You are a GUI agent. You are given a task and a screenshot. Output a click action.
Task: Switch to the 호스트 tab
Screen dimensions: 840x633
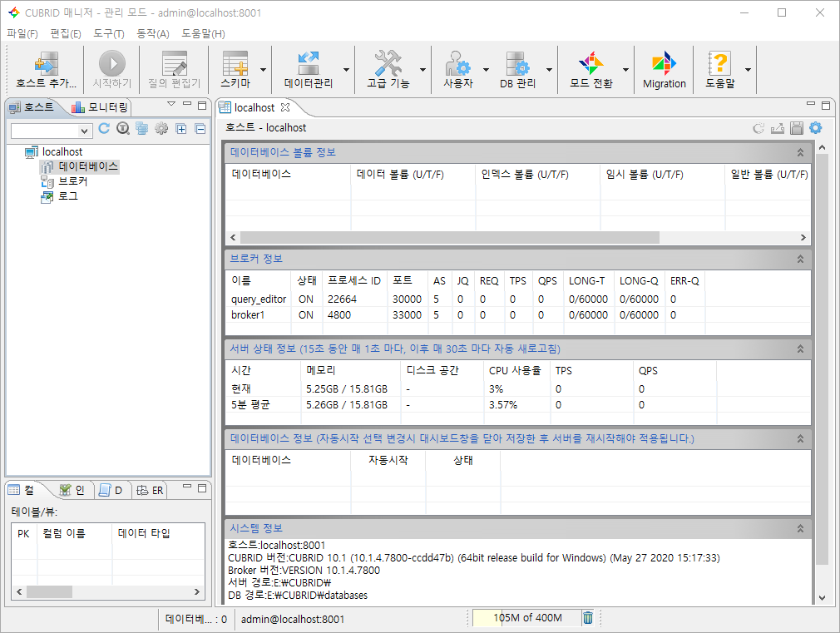32,107
